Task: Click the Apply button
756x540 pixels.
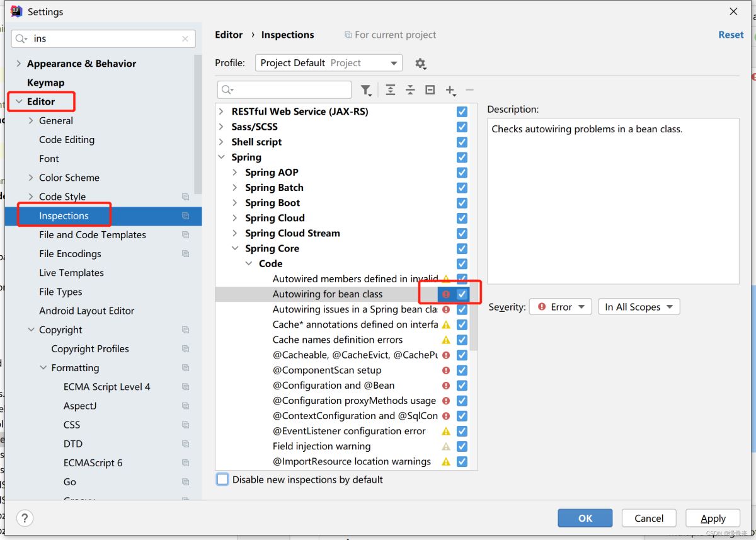Action: [713, 518]
